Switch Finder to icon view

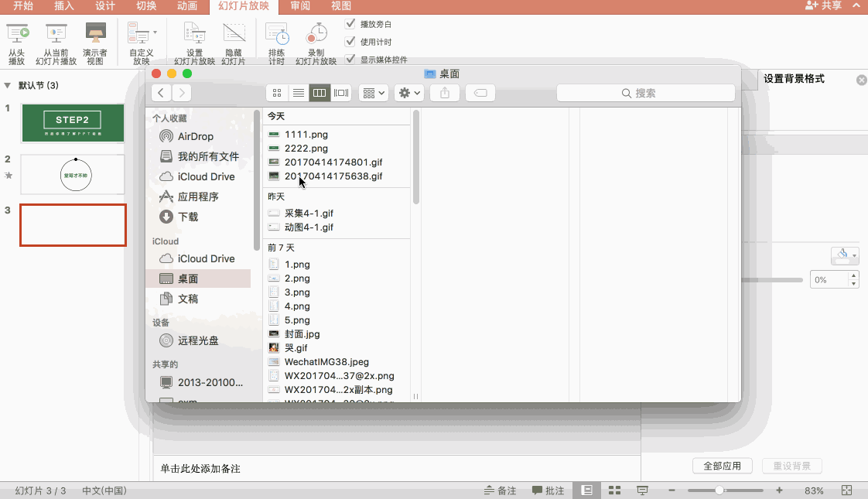277,93
